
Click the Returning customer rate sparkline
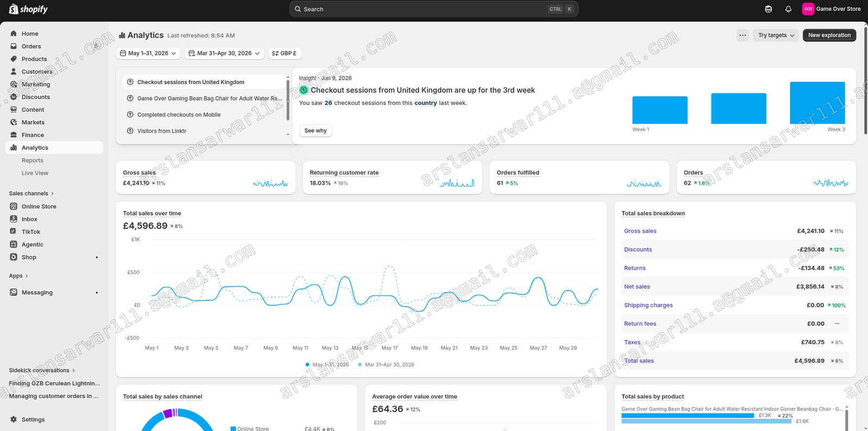point(457,183)
